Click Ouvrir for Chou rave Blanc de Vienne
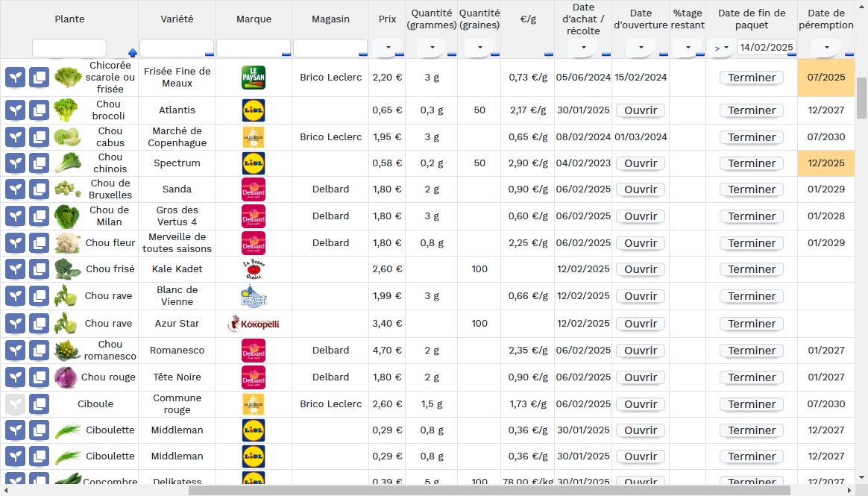Image resolution: width=868 pixels, height=496 pixels. click(x=641, y=296)
